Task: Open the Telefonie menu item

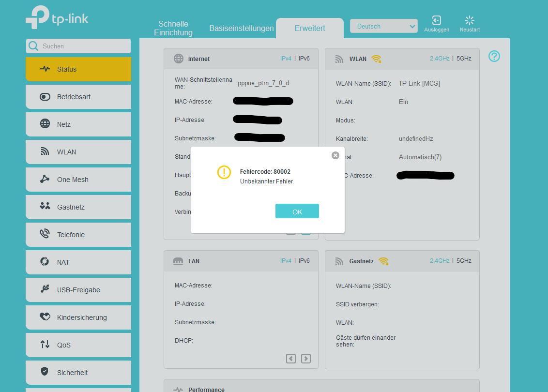Action: click(78, 235)
